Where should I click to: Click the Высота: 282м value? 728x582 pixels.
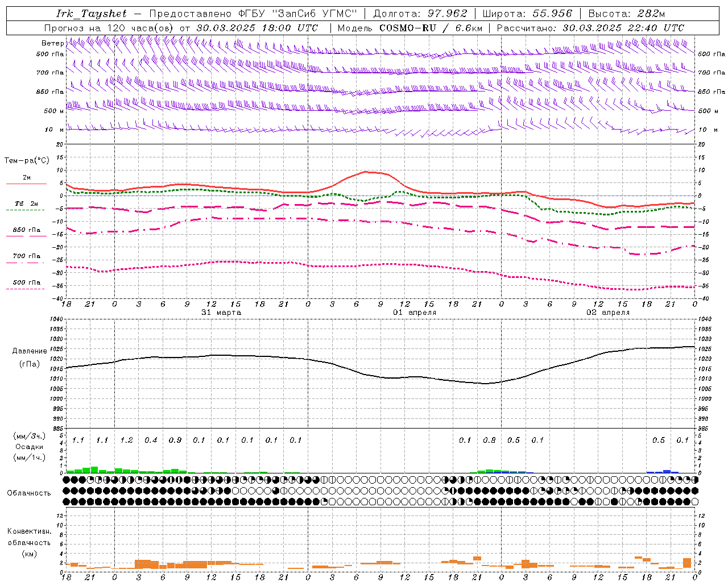627,14
